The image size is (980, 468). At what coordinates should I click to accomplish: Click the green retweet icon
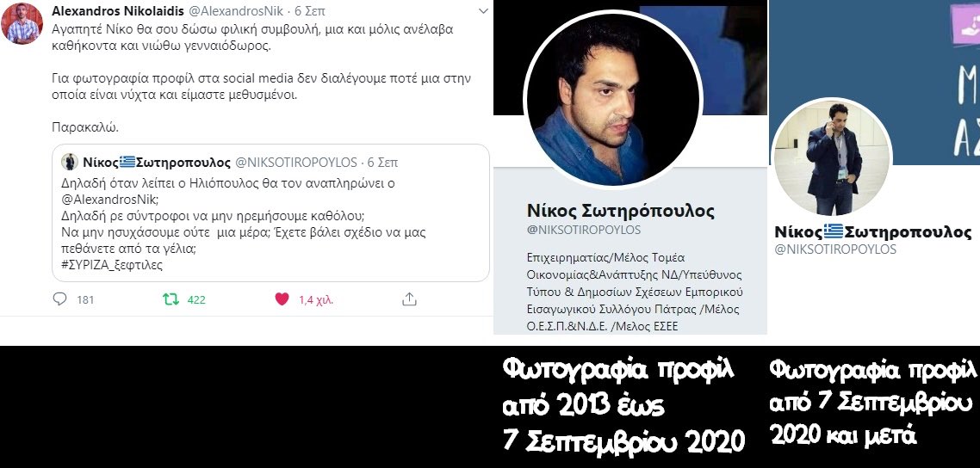(x=171, y=299)
